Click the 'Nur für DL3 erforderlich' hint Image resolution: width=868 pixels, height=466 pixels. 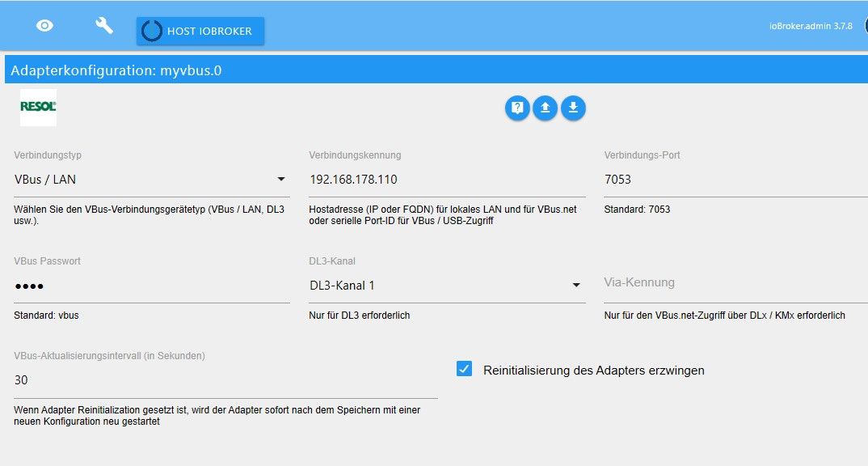(360, 316)
